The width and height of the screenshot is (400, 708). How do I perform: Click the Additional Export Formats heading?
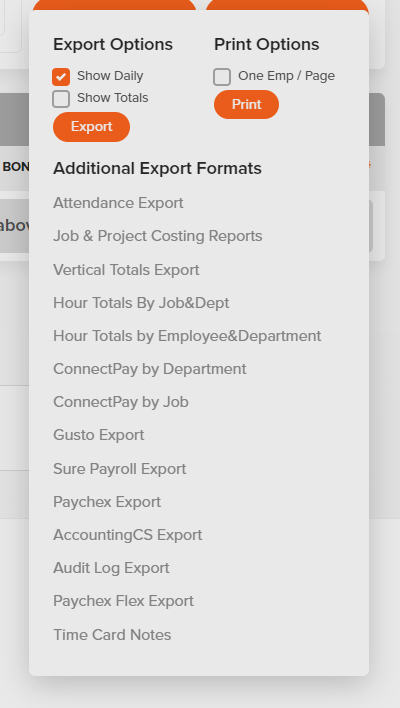tap(158, 168)
